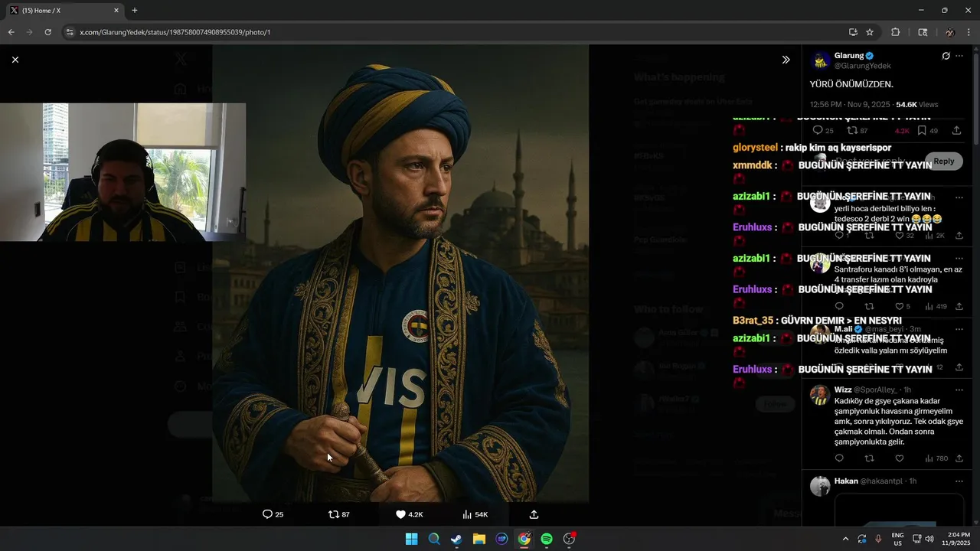Open Chrome three-dot menu
Viewport: 980px width, 551px height.
tap(969, 32)
